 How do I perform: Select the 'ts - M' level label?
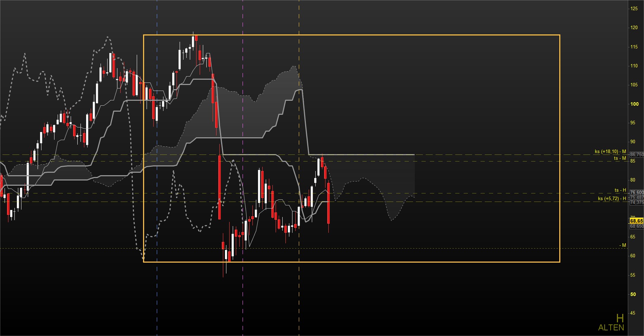[620, 158]
